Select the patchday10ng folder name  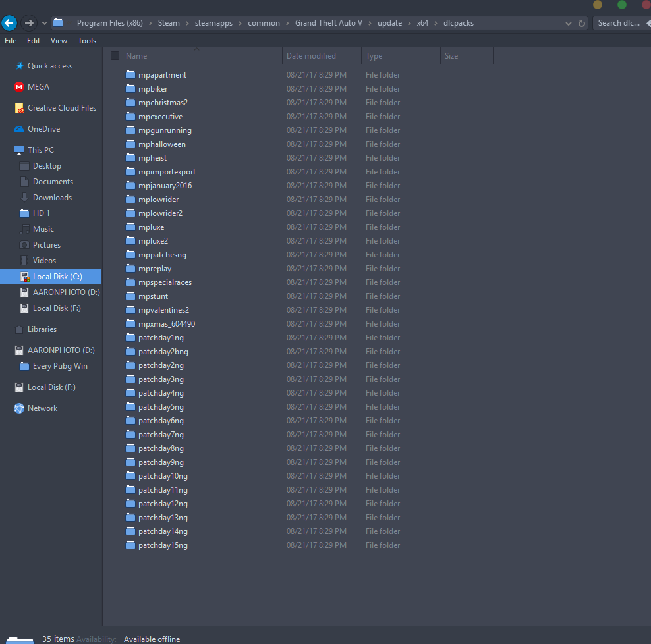[163, 476]
